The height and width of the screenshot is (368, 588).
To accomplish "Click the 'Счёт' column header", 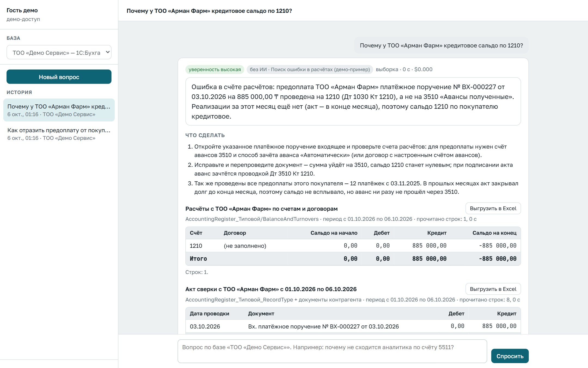I will pos(196,233).
